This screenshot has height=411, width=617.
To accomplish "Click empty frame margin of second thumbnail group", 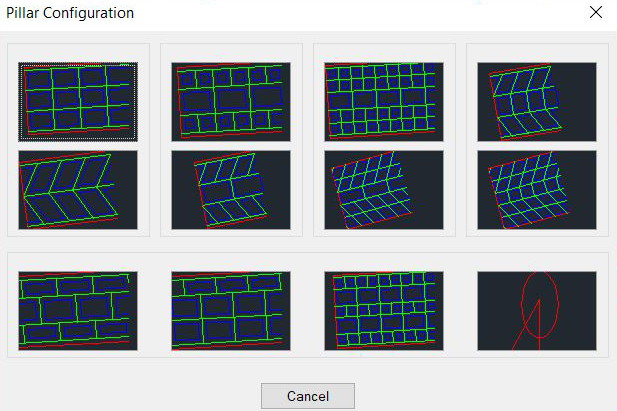I will click(231, 52).
